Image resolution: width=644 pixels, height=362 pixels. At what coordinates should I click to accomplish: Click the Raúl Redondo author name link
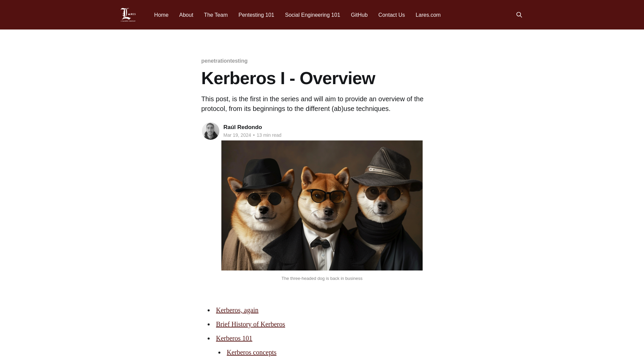(x=243, y=127)
